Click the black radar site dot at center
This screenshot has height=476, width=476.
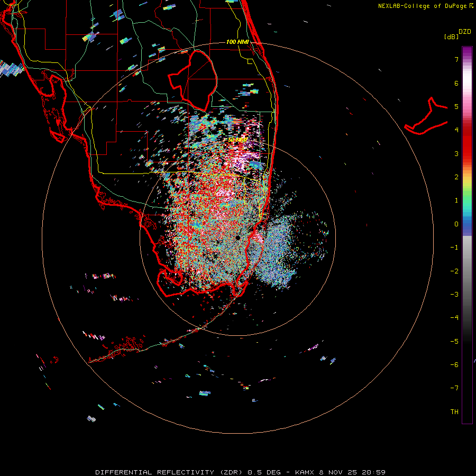[237, 237]
